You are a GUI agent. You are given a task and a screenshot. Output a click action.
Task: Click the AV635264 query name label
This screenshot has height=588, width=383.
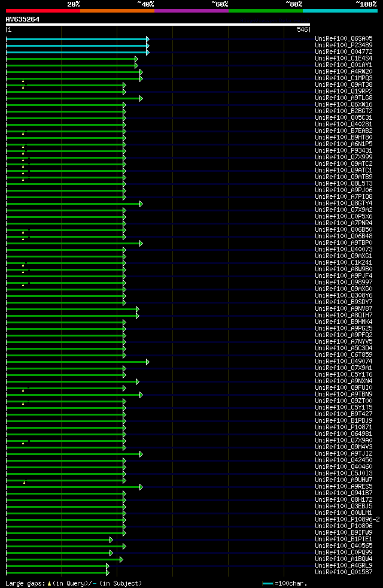tap(23, 19)
